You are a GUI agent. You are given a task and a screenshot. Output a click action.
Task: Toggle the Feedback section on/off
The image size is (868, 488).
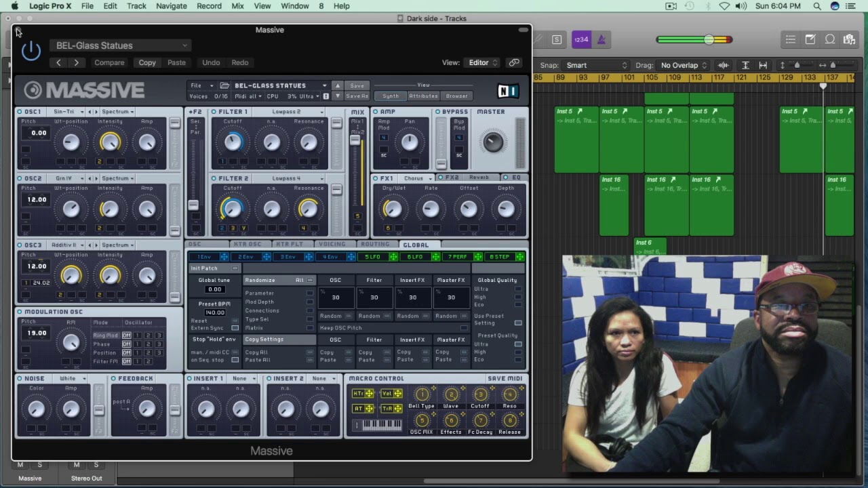[113, 379]
